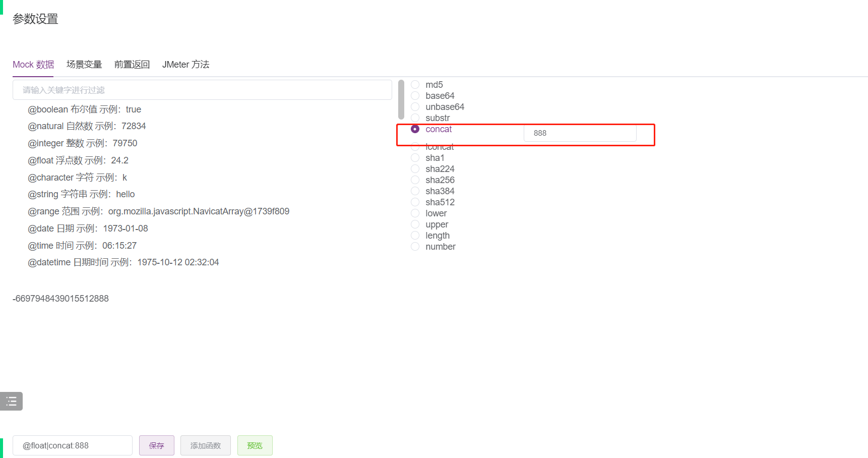Choose the upper function radio button
Screen dimensions: 868x458
pyautogui.click(x=415, y=224)
